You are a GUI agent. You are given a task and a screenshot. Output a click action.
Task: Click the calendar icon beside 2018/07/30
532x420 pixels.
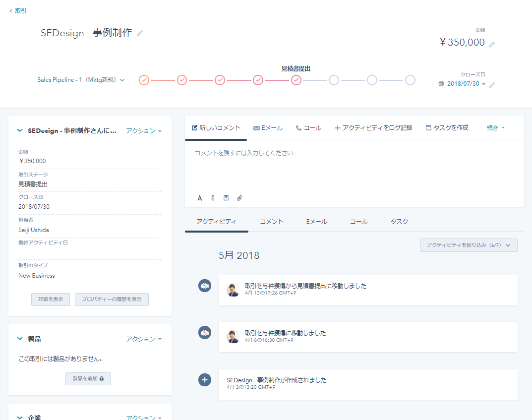[441, 83]
